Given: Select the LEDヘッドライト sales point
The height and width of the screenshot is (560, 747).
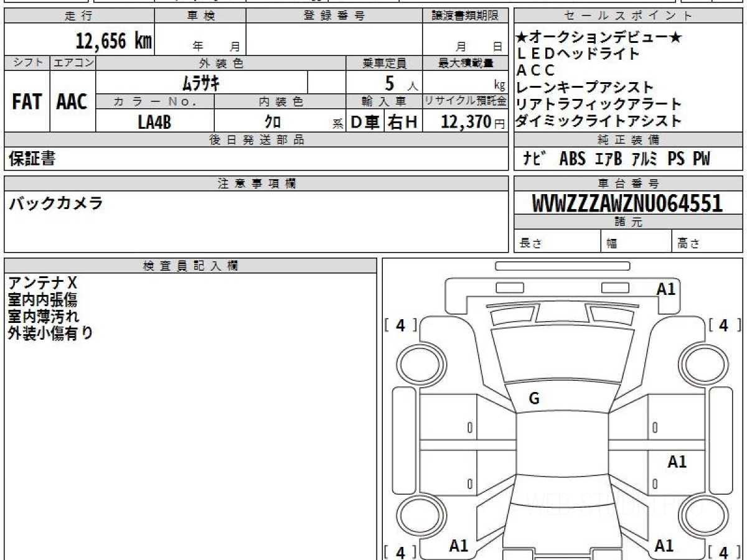Looking at the screenshot, I should (578, 54).
